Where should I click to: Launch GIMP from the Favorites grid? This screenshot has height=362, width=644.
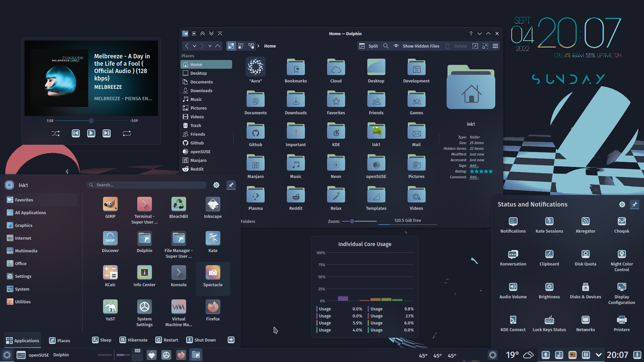tap(110, 208)
